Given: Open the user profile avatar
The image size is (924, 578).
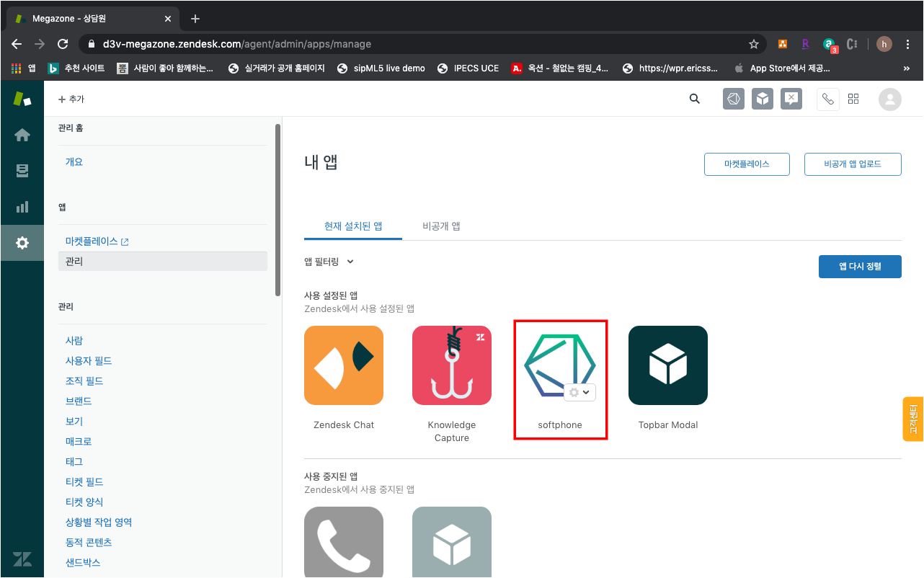Looking at the screenshot, I should click(890, 99).
